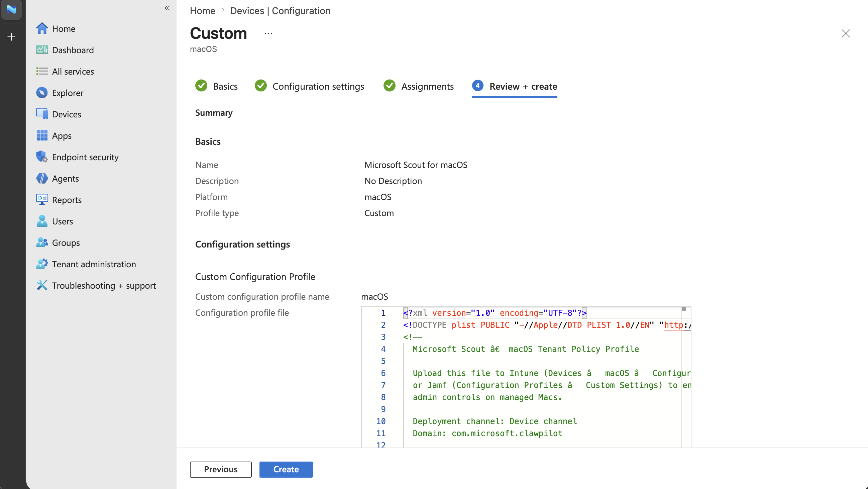
Task: Click the Troubleshooting tools icon
Action: pyautogui.click(x=42, y=285)
